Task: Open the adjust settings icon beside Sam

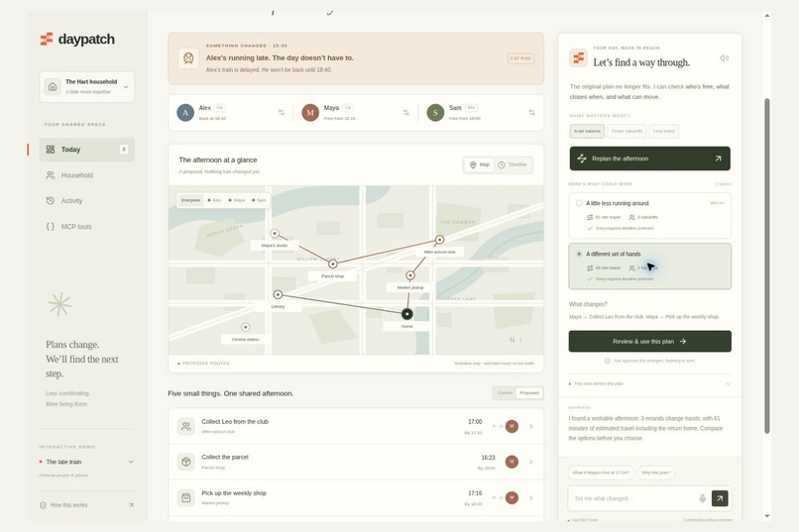Action: pyautogui.click(x=531, y=112)
